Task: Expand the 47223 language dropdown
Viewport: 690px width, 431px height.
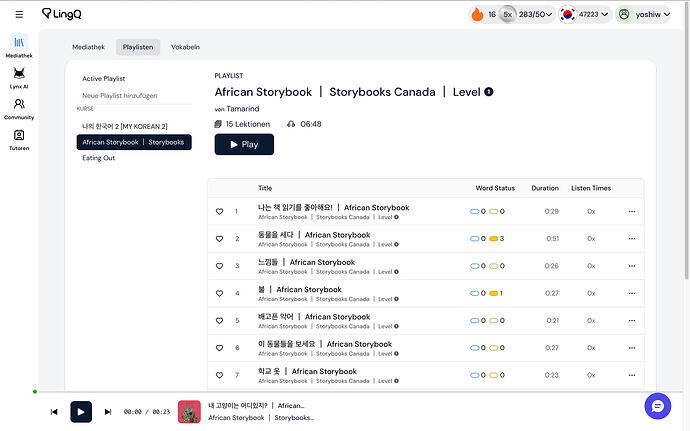Action: (x=593, y=15)
